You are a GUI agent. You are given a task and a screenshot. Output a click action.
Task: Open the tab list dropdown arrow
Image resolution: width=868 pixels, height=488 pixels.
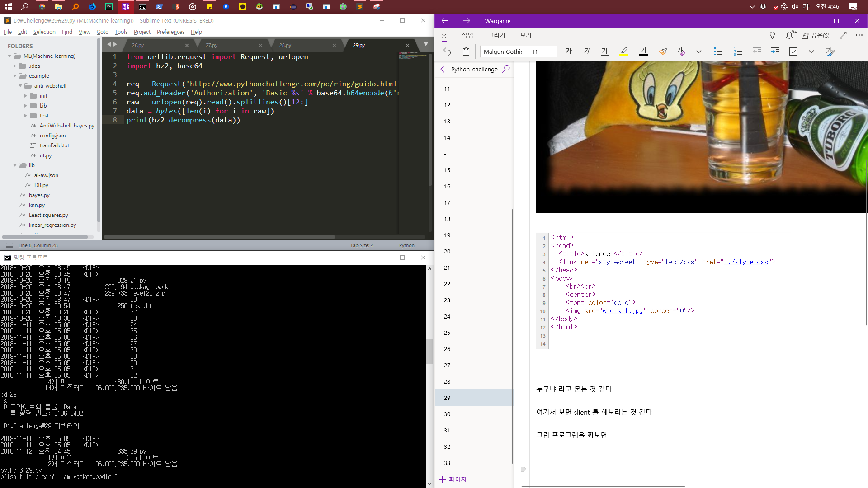[x=425, y=44]
